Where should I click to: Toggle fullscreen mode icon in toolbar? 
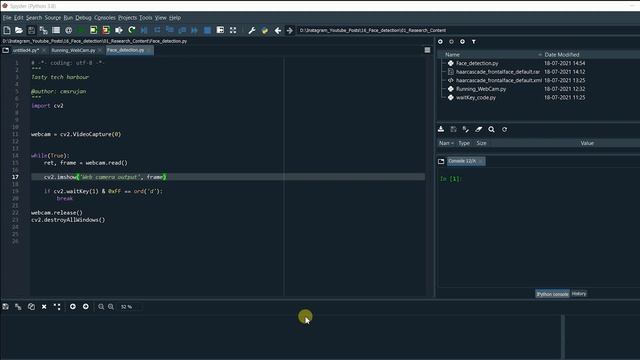pyautogui.click(x=233, y=30)
